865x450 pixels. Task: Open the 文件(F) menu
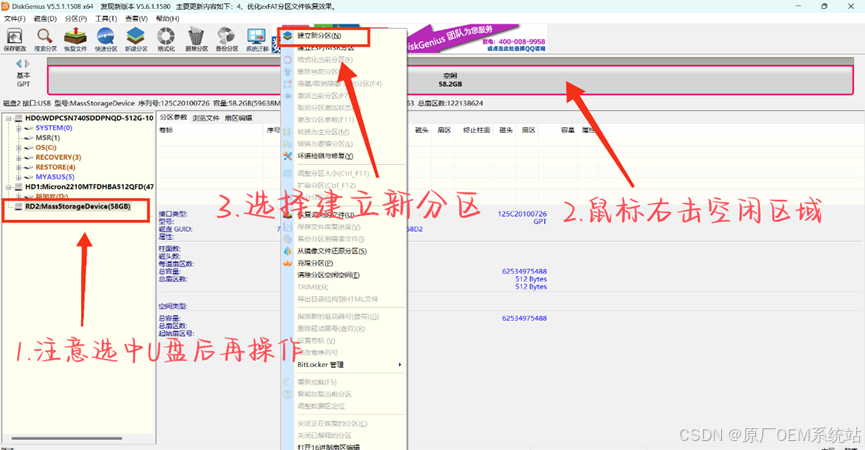[15, 19]
